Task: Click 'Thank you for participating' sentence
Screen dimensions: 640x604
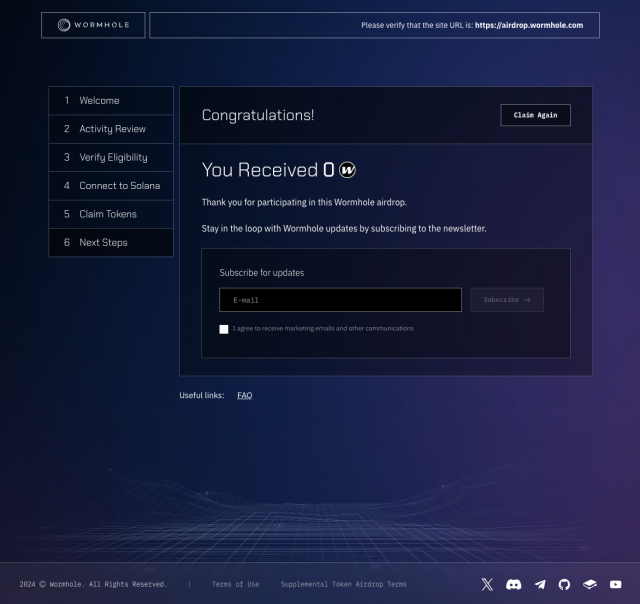Action: click(304, 202)
